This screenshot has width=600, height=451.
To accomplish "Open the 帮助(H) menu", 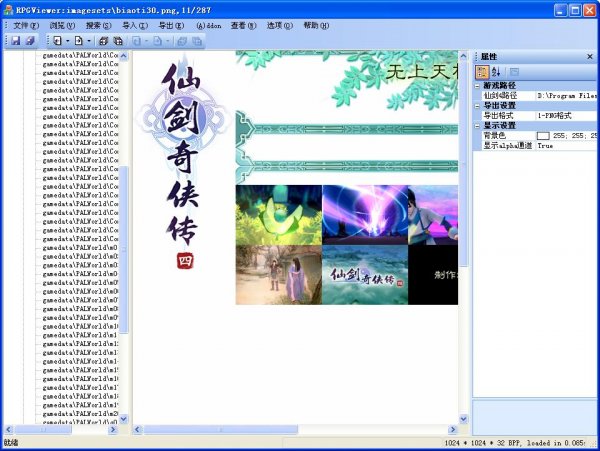I will (x=316, y=26).
